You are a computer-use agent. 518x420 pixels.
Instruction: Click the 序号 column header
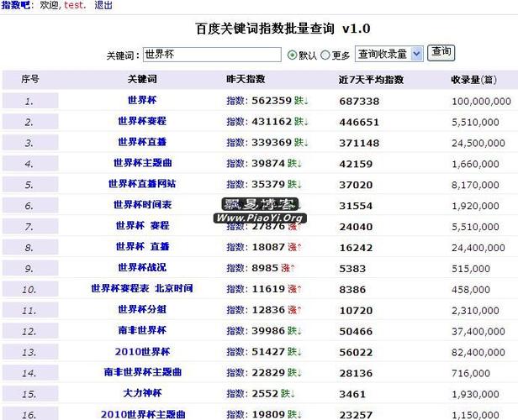click(30, 79)
